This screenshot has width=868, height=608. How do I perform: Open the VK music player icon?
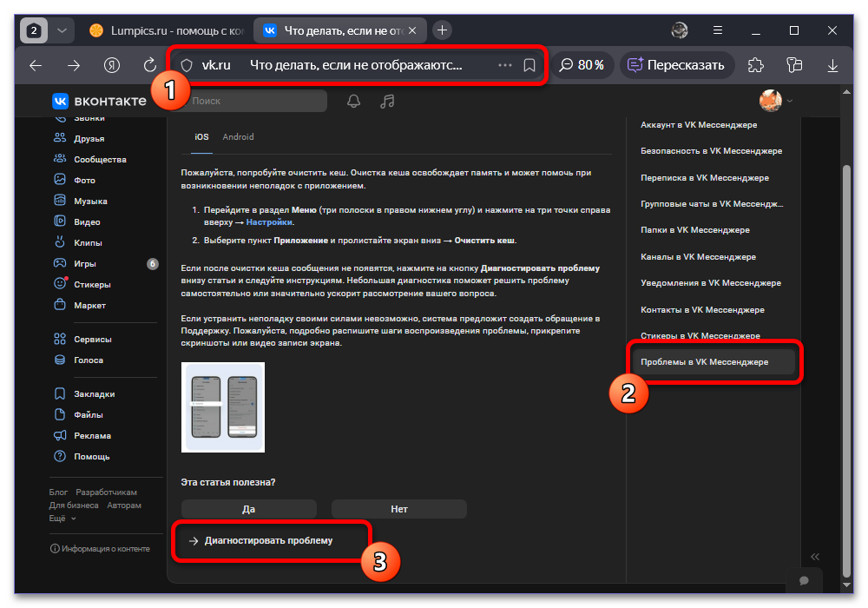click(387, 101)
